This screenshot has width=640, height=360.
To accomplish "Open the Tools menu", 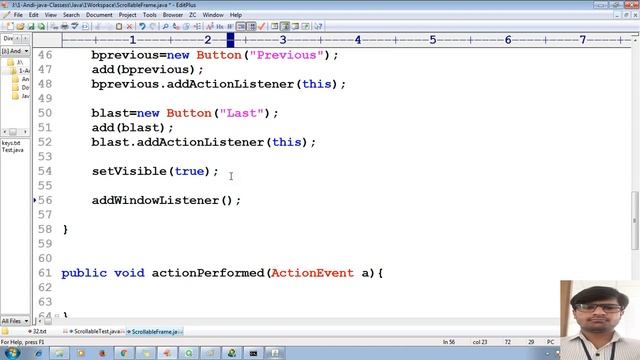I will pos(149,15).
